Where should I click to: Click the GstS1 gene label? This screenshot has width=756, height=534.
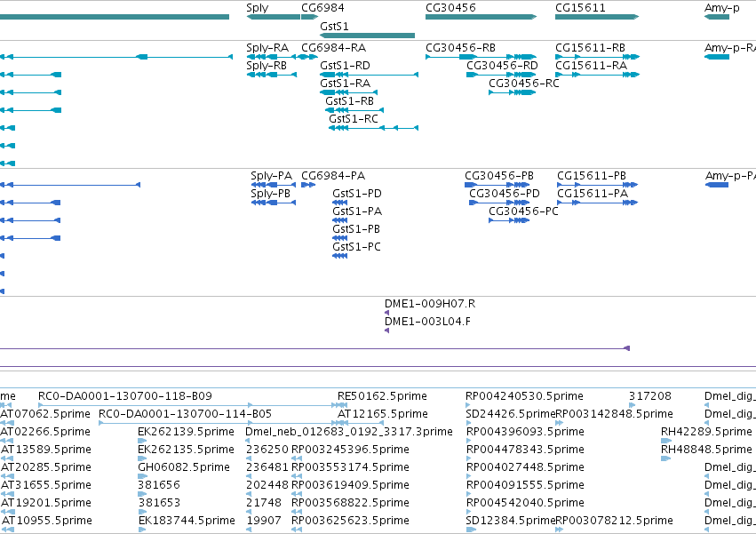pos(334,26)
